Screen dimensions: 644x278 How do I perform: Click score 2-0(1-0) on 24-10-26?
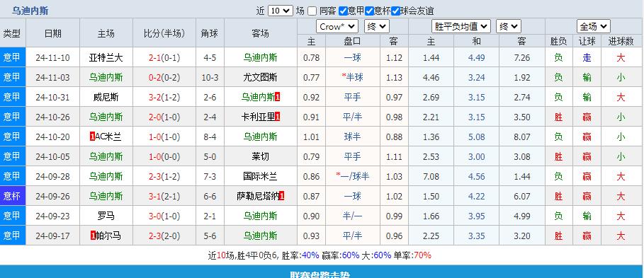(164, 117)
